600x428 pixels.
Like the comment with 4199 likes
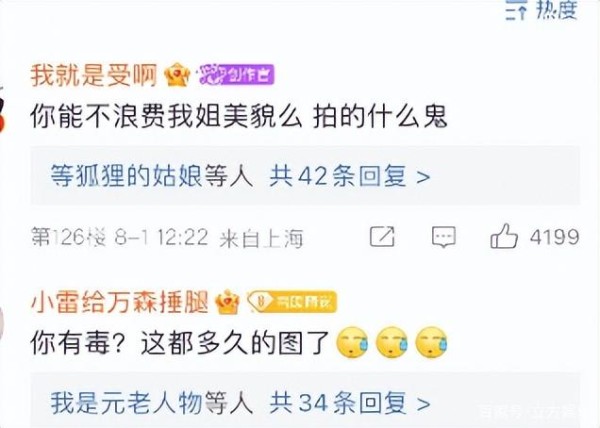(504, 236)
